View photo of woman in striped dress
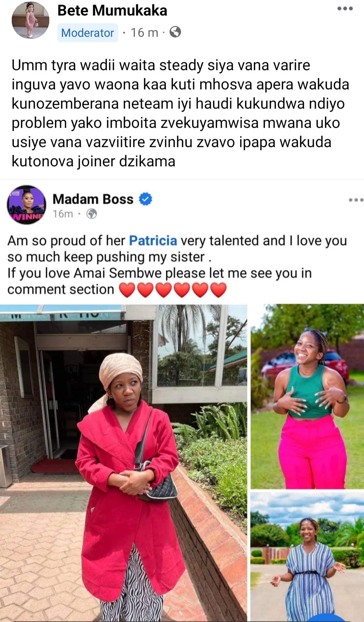364x622 pixels. point(307,557)
